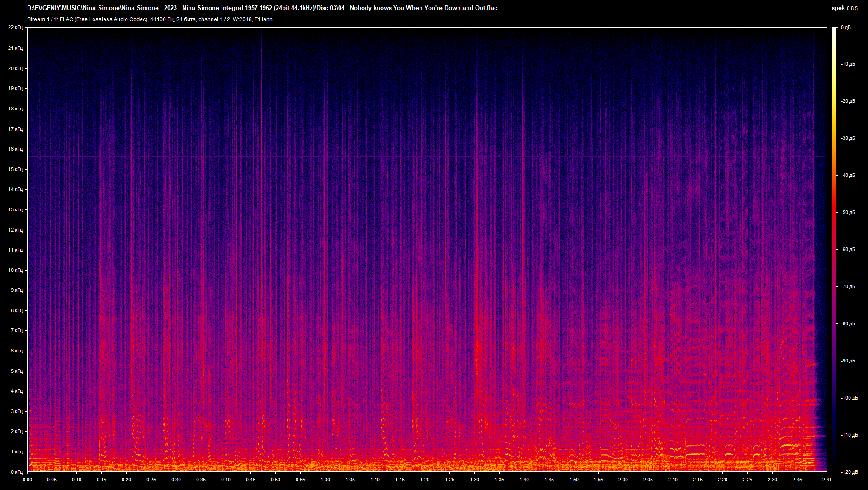Click the 1:30 time axis marker
868x490 pixels.
click(474, 480)
